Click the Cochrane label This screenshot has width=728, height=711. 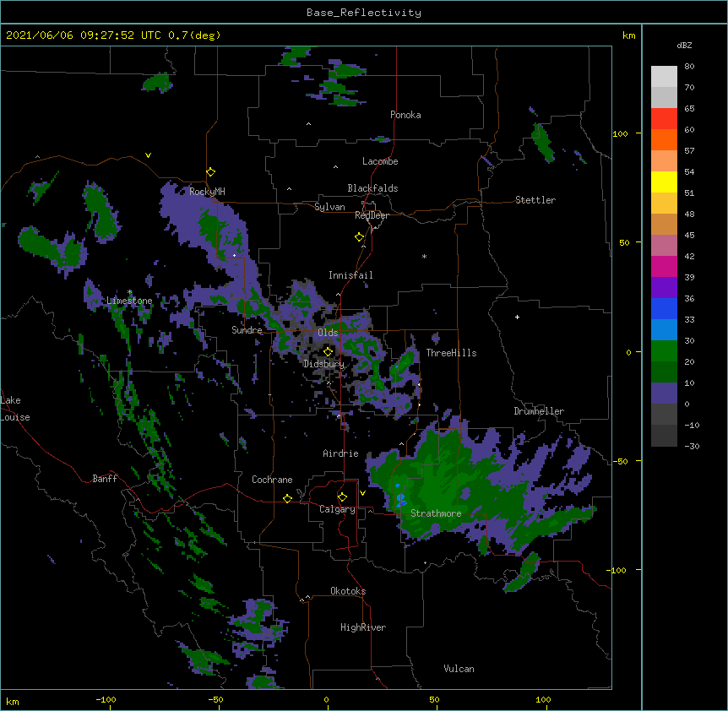(x=272, y=480)
